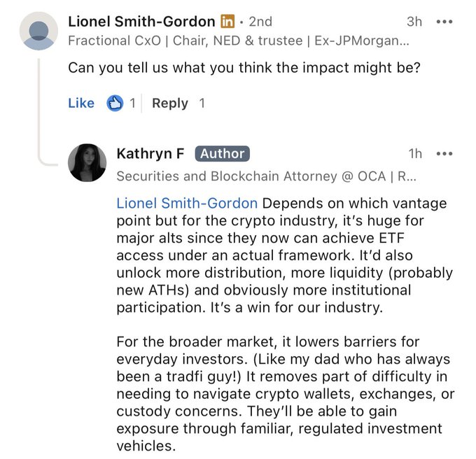Click the Author badge next to Kathryn F
The image size is (476, 459).
tap(221, 154)
